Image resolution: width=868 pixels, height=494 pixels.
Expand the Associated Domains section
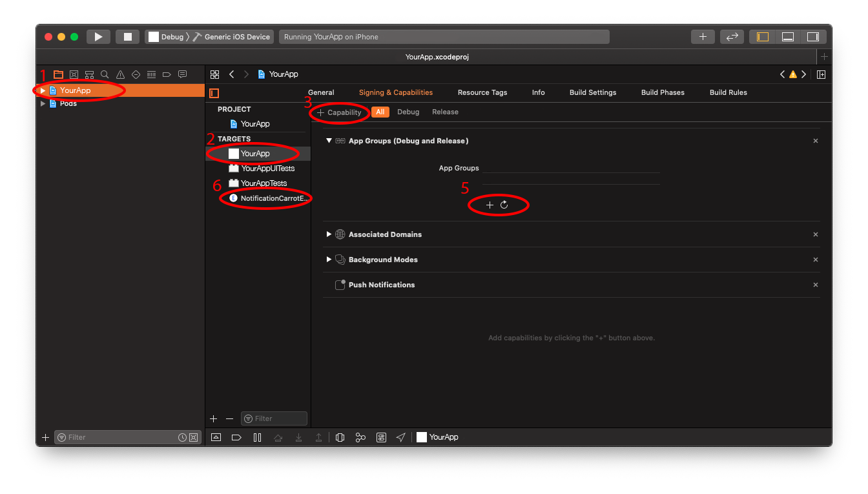[x=329, y=234]
